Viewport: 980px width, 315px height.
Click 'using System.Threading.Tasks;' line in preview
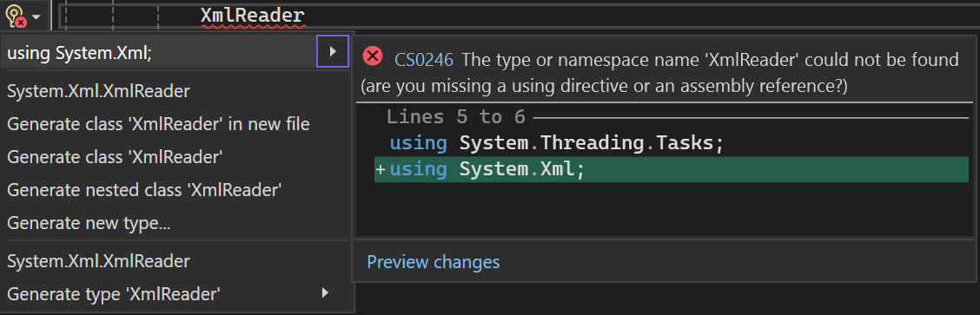(x=556, y=143)
